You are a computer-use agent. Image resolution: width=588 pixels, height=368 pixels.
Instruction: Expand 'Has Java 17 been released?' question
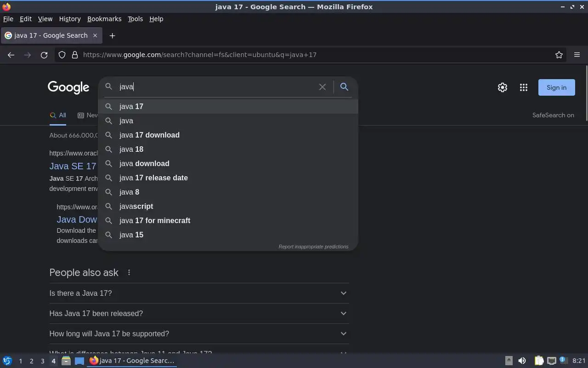199,313
